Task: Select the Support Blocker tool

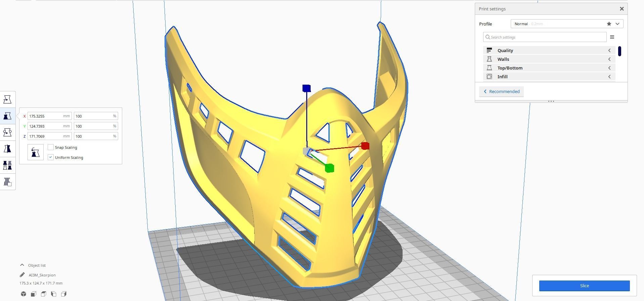Action: [x=7, y=182]
